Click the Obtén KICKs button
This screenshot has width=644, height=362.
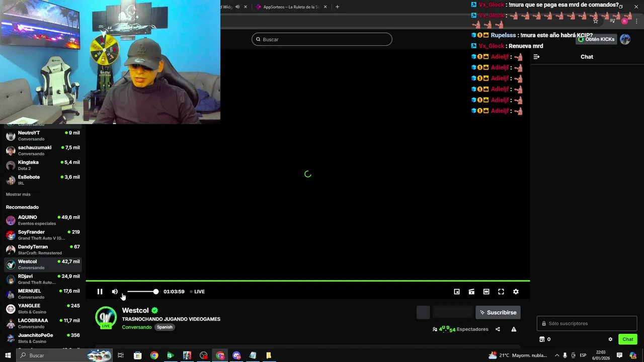596,39
